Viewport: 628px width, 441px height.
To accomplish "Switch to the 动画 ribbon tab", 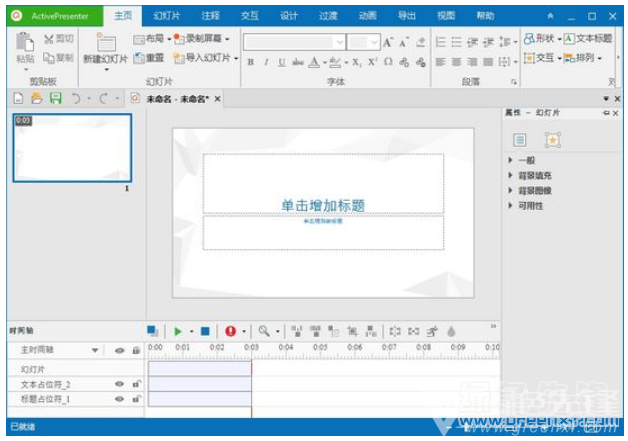I will (367, 16).
